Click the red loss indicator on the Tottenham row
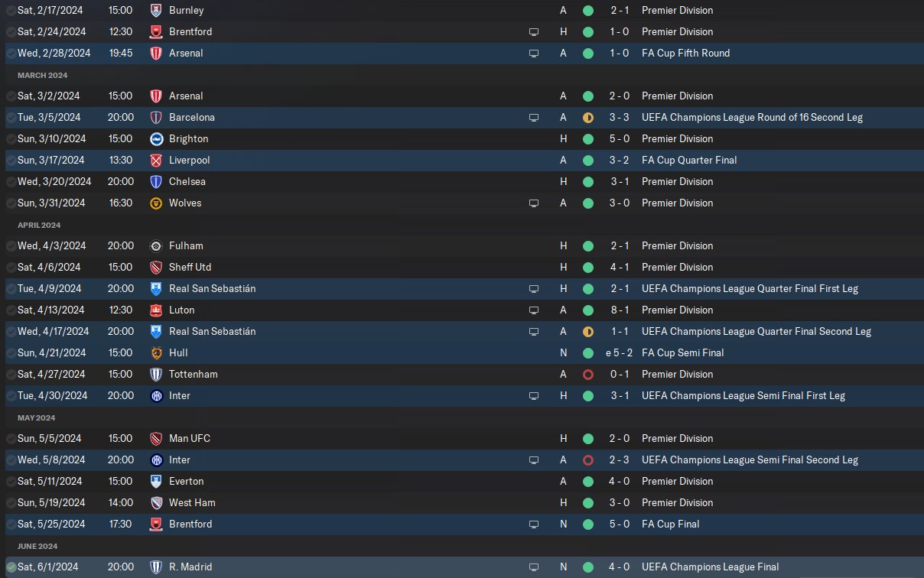Viewport: 924px width, 578px height. pos(587,375)
